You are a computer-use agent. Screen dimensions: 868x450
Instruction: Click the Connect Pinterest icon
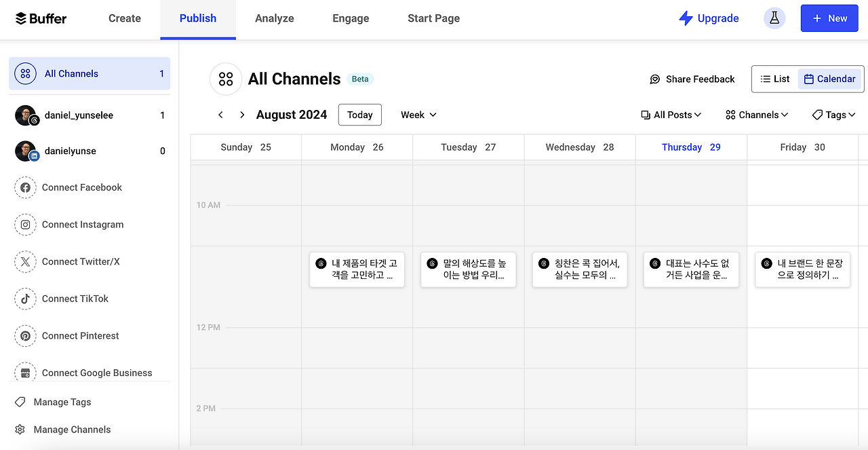25,335
